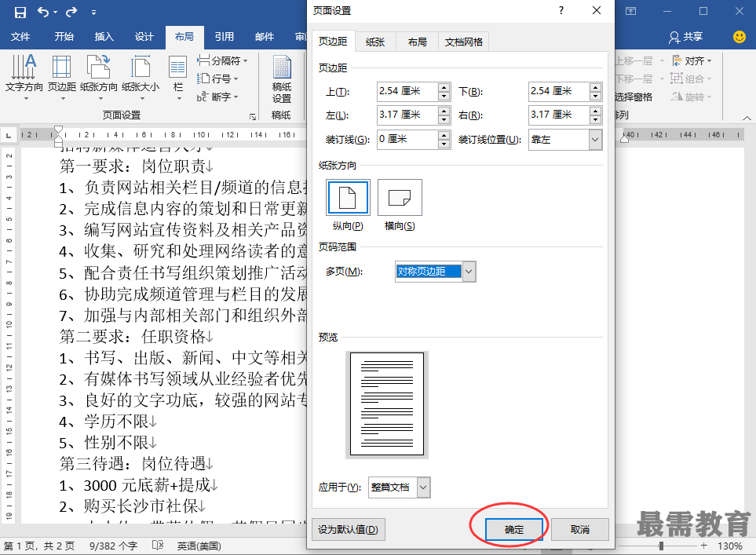Click the first-line indent marker on ruler
Image resolution: width=756 pixels, height=555 pixels.
click(x=58, y=130)
